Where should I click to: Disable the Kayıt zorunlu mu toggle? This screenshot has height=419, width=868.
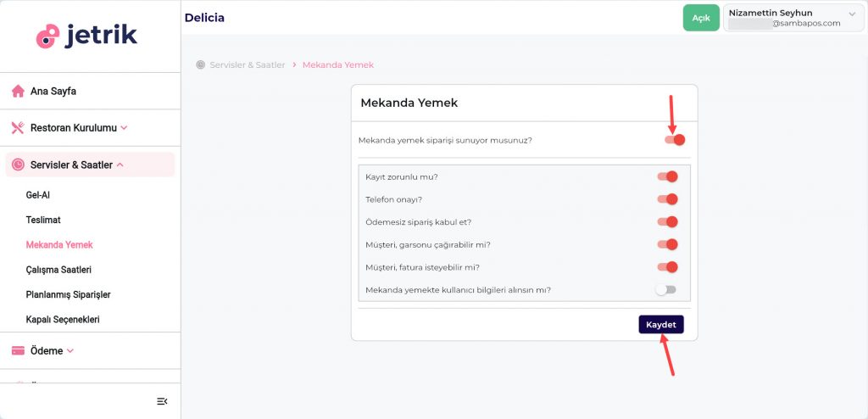[667, 176]
